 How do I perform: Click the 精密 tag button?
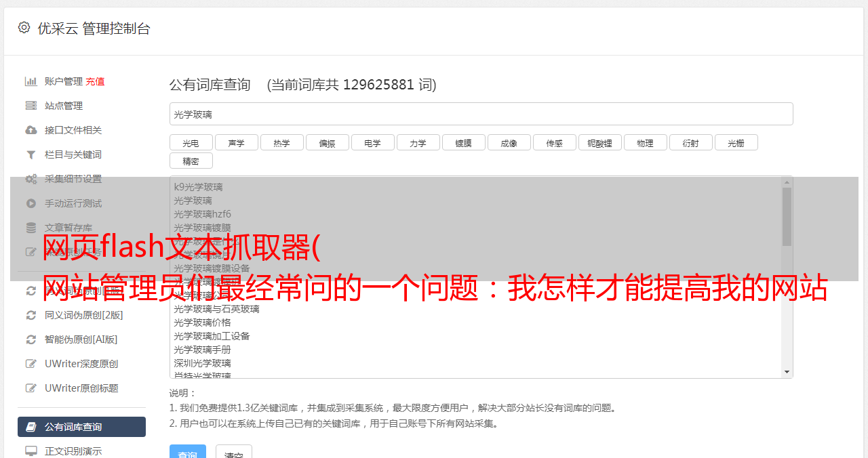(191, 161)
